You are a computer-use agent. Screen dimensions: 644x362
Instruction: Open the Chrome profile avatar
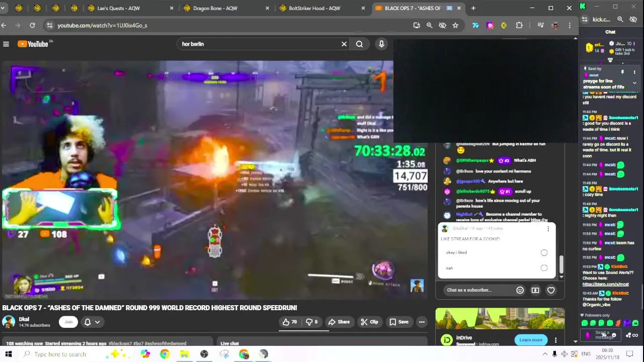coord(555,25)
